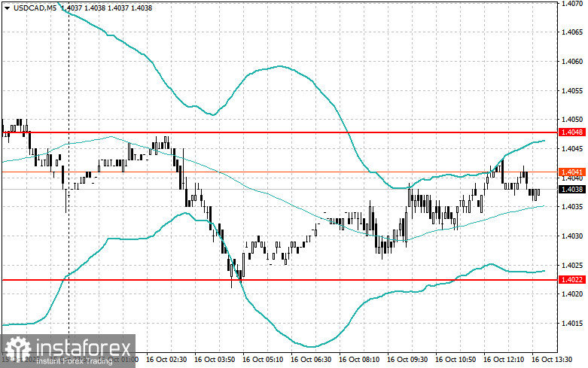
Task: Click the 1.4070 price axis value
Action: [x=572, y=4]
